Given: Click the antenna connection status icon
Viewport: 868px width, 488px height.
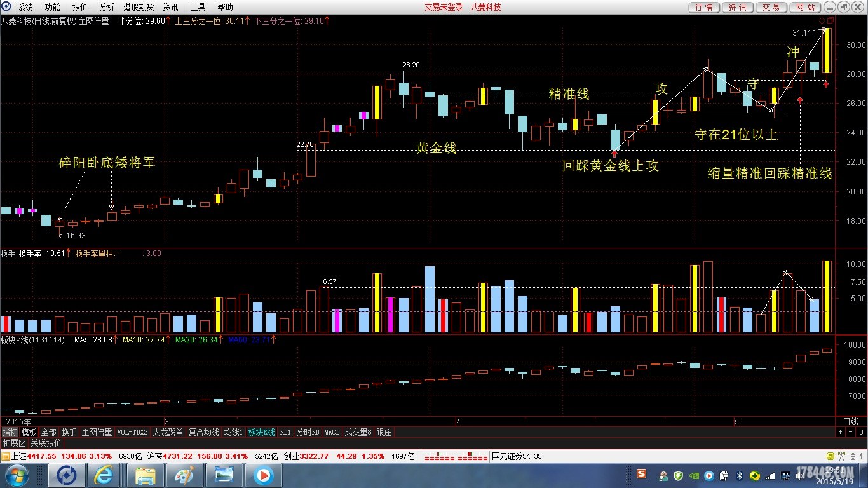Looking at the screenshot, I should point(840,456).
